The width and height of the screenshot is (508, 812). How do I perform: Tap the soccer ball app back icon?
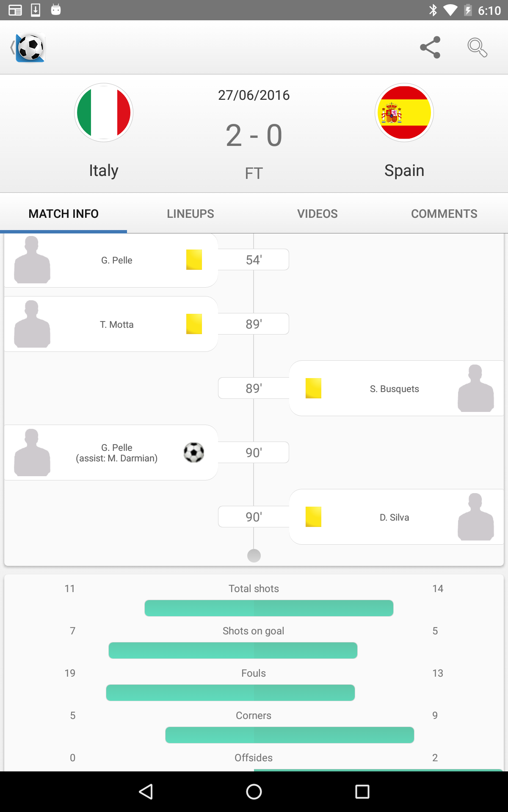click(28, 47)
